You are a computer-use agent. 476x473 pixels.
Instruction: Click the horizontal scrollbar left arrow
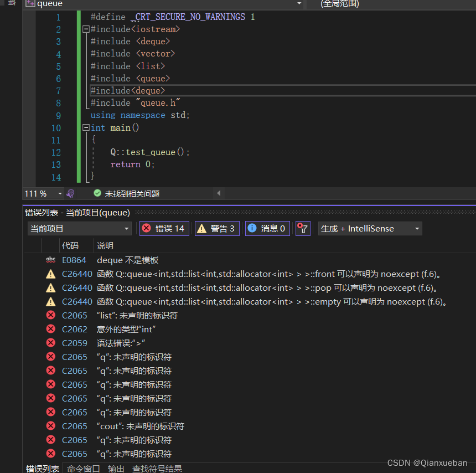tap(219, 193)
